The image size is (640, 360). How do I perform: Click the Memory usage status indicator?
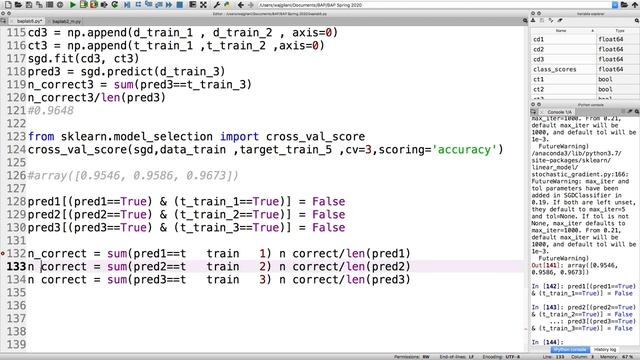617,357
